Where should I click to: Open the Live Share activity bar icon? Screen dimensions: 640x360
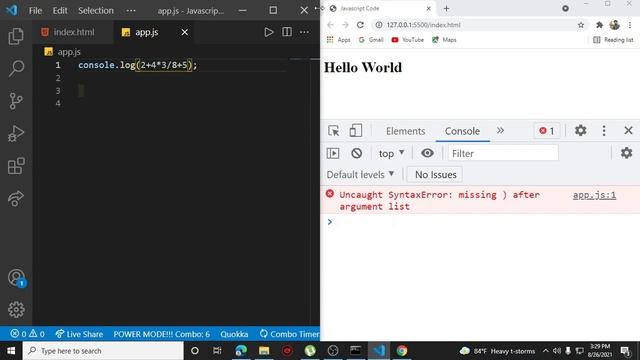[16, 198]
